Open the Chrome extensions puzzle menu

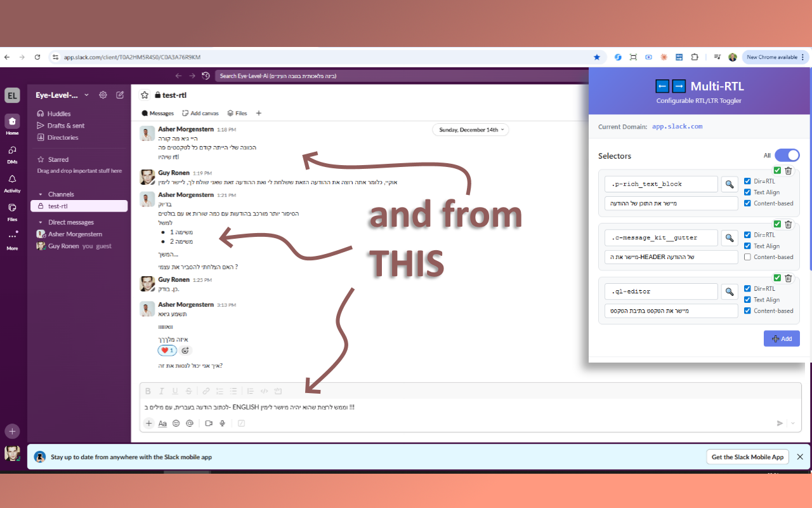coord(695,57)
